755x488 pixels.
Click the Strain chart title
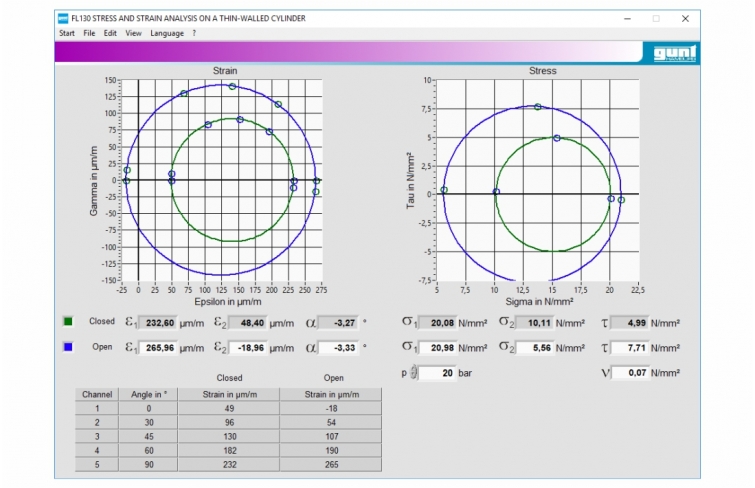click(225, 71)
